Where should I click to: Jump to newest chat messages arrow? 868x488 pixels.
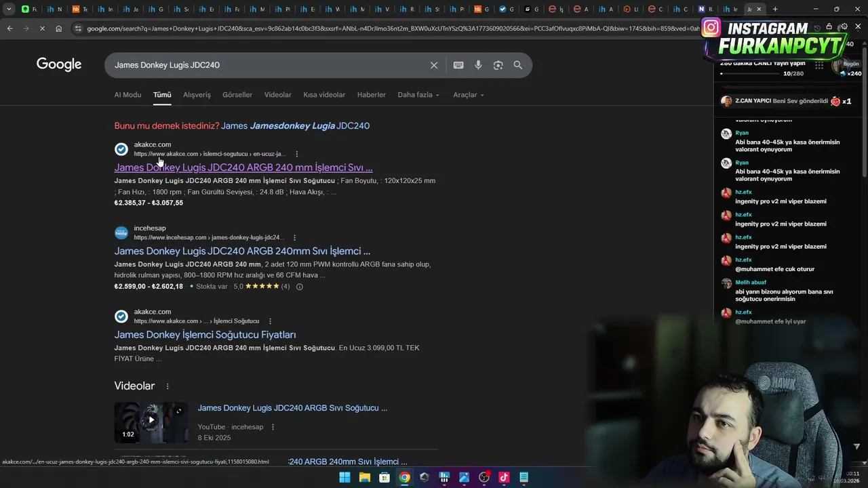[x=856, y=447]
